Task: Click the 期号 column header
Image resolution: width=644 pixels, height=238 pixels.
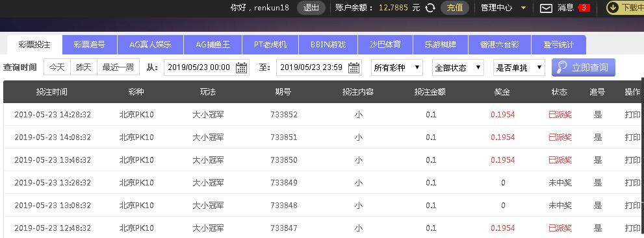Action: (x=283, y=92)
